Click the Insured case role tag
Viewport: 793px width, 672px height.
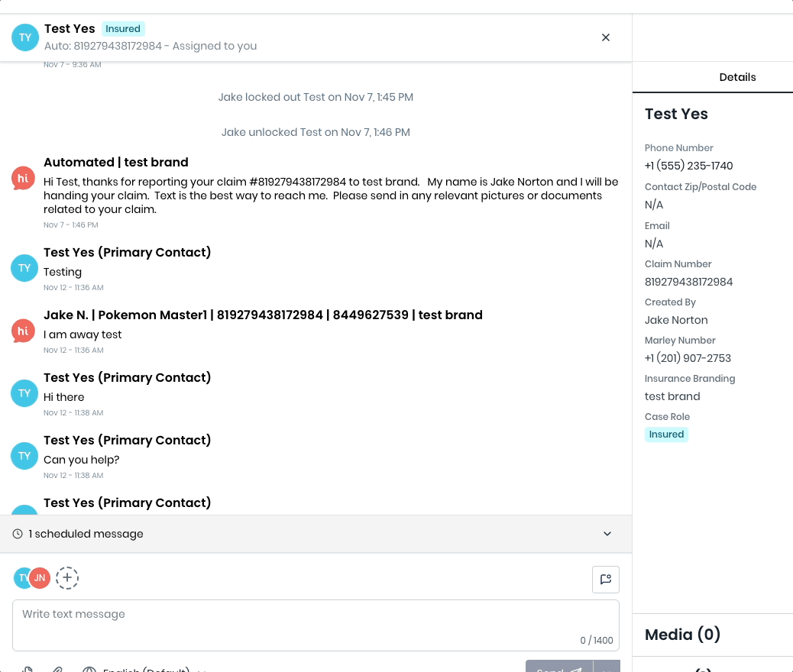[666, 435]
